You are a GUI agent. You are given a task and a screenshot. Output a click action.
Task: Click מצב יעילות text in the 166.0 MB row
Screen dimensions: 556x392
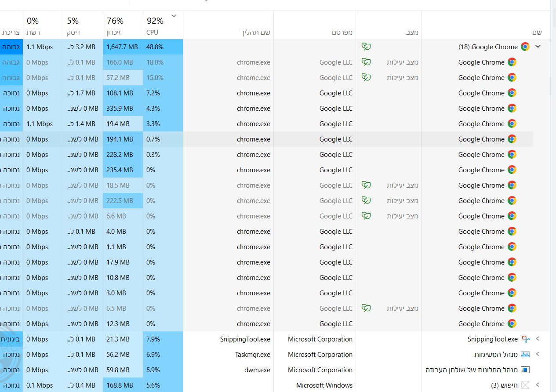pos(403,62)
